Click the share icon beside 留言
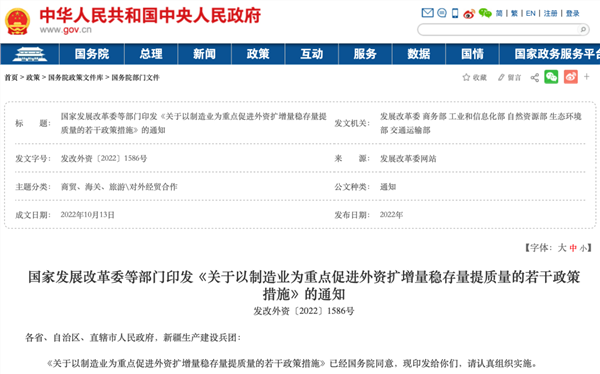Image resolution: width=600 pixels, height=374 pixels. click(x=535, y=78)
